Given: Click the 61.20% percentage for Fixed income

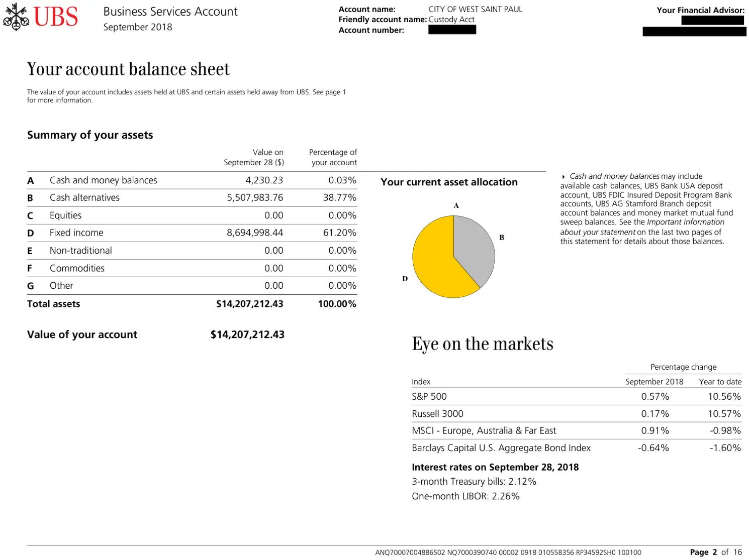Looking at the screenshot, I should (340, 233).
